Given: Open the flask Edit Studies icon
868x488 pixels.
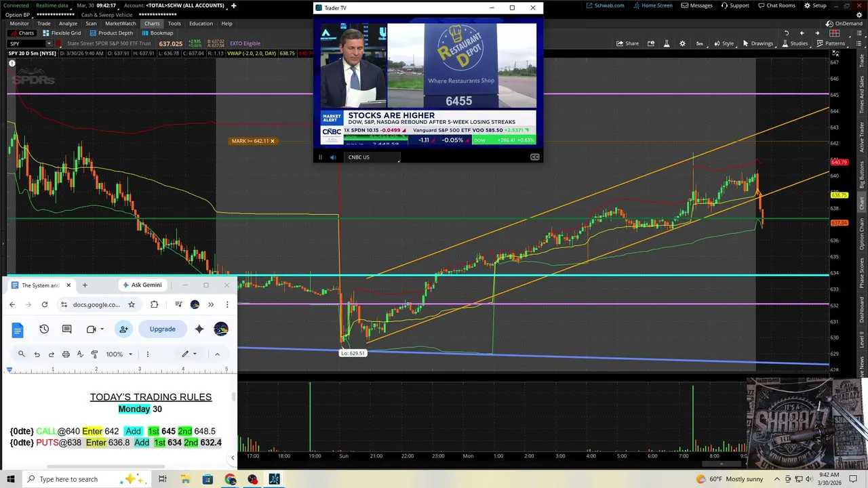Looking at the screenshot, I should [667, 43].
